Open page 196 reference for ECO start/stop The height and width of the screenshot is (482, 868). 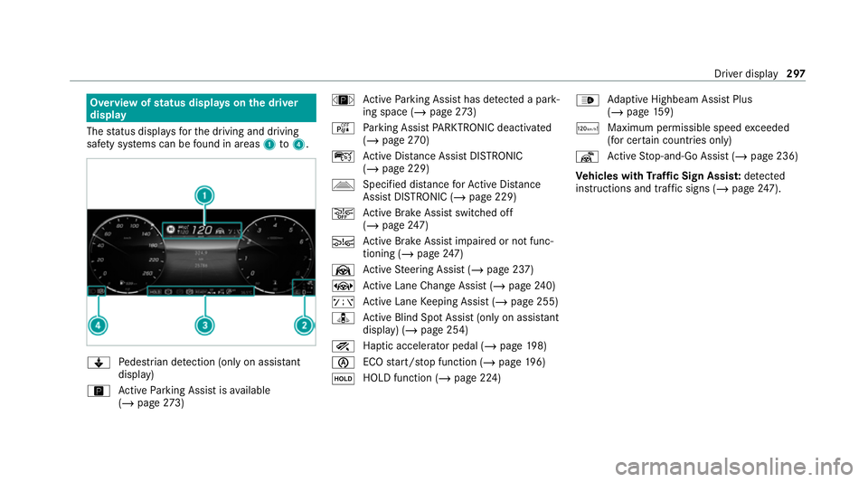(x=513, y=362)
